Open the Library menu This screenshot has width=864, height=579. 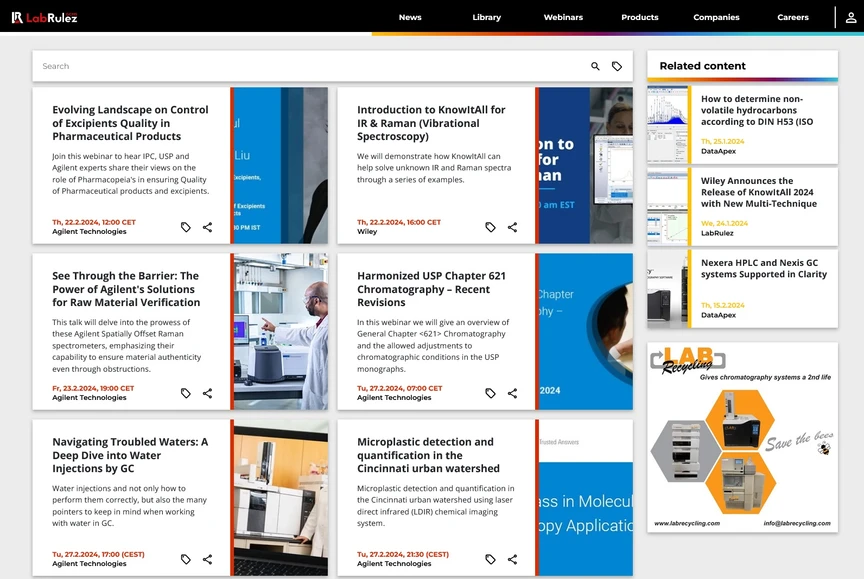coord(487,18)
